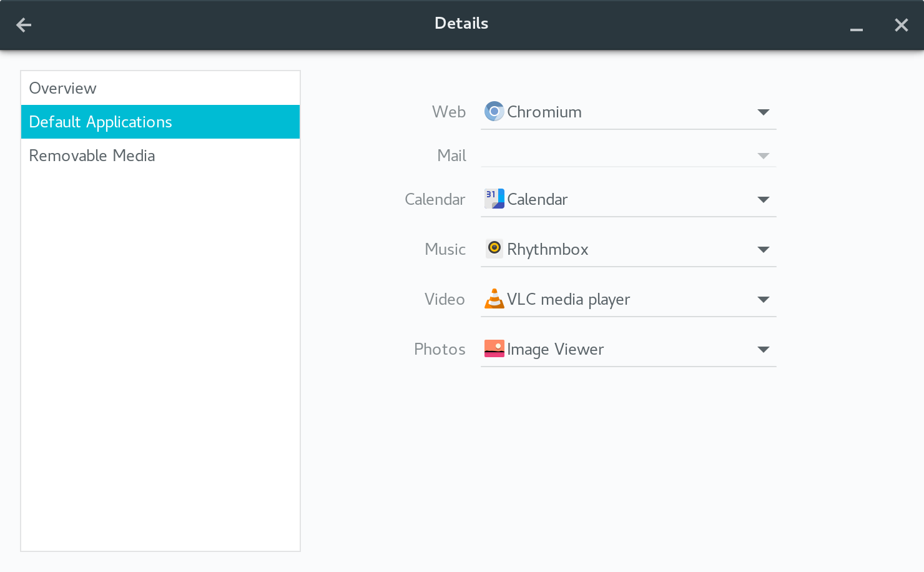Click the Calendar app icon
This screenshot has height=572, width=924.
pos(494,199)
